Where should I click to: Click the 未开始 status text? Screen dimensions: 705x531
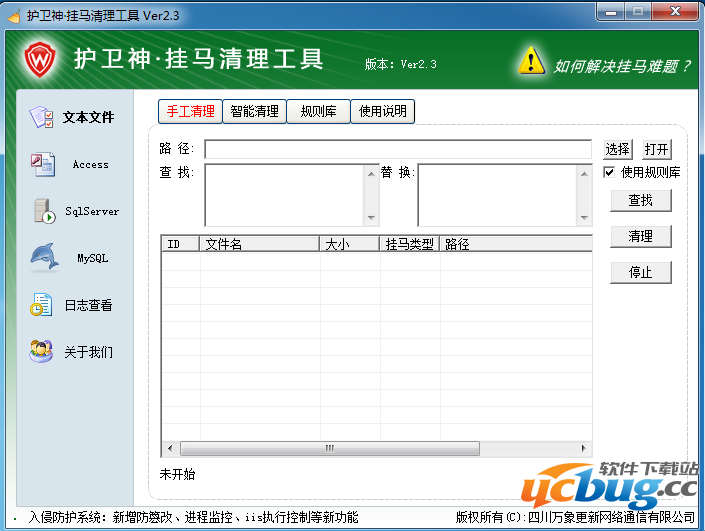(x=177, y=474)
